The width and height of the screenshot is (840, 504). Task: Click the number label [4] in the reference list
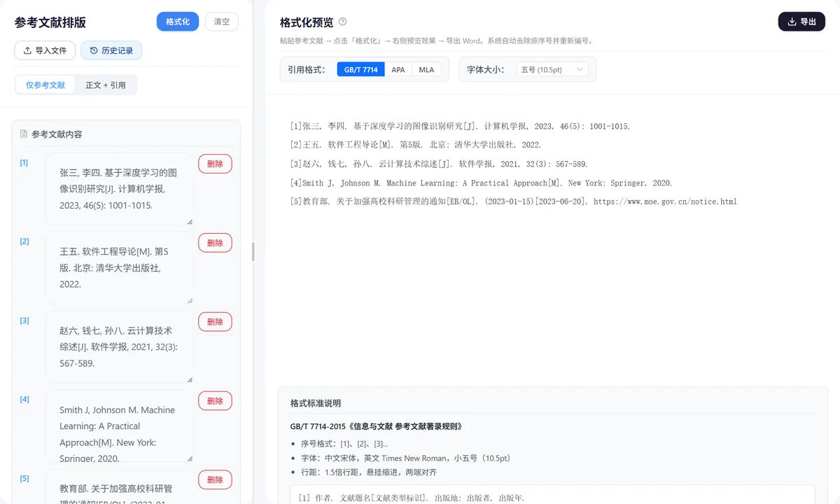point(24,400)
